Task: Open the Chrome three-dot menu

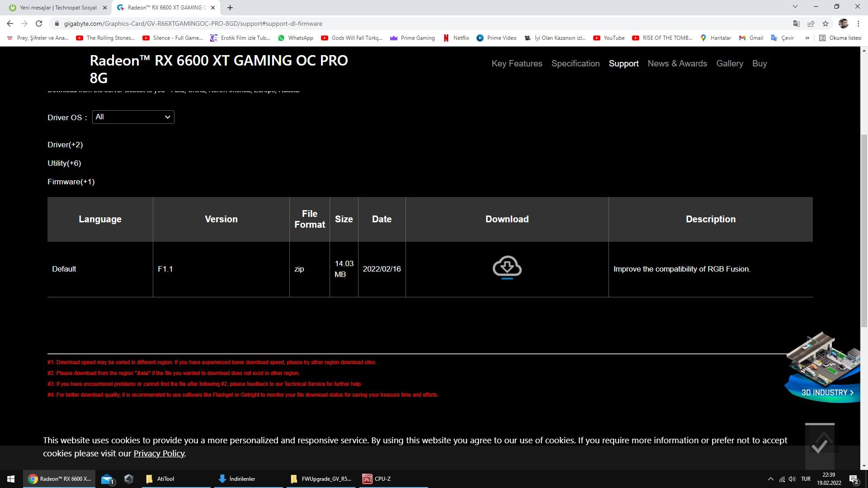Action: click(x=858, y=23)
